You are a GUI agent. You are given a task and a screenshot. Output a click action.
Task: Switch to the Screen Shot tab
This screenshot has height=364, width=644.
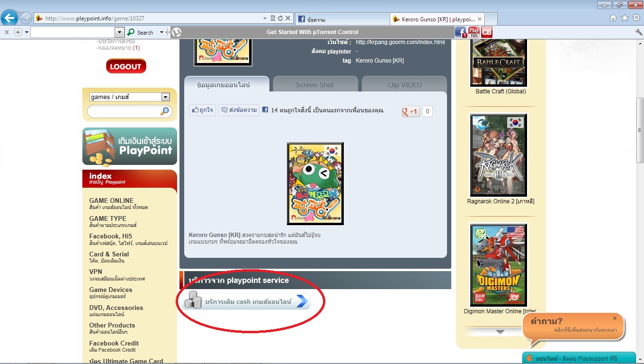(x=315, y=84)
